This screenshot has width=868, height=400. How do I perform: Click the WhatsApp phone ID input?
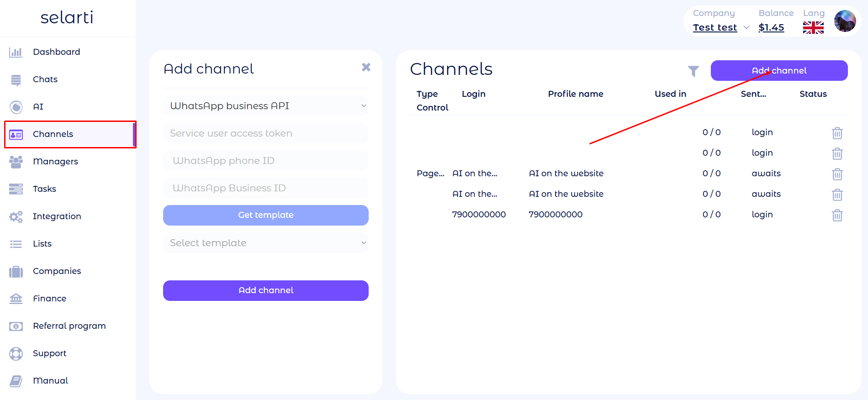[265, 161]
